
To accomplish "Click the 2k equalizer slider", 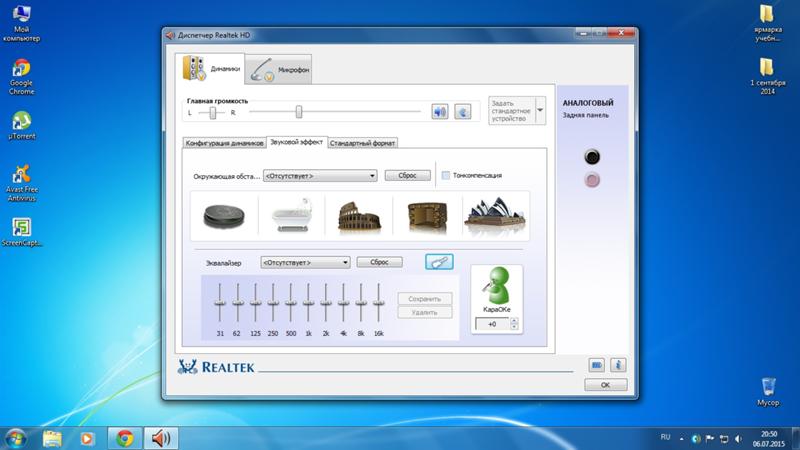I will [326, 303].
